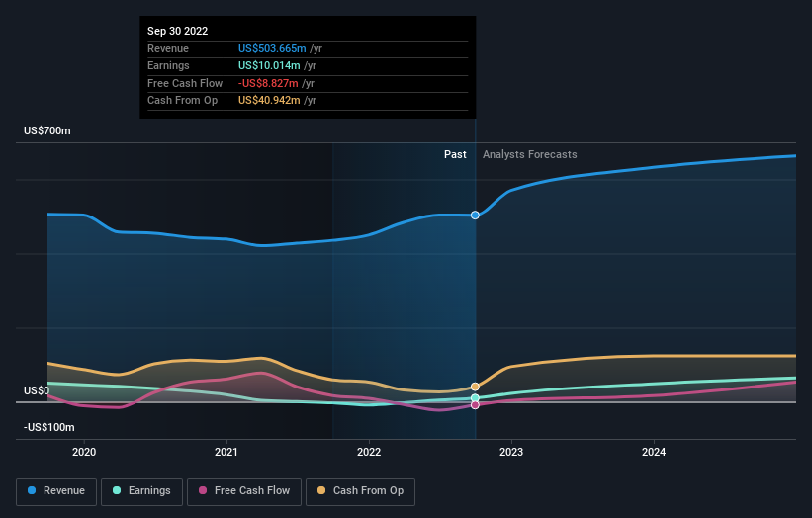Click the Past label on chart
This screenshot has height=518, width=812.
(x=455, y=154)
